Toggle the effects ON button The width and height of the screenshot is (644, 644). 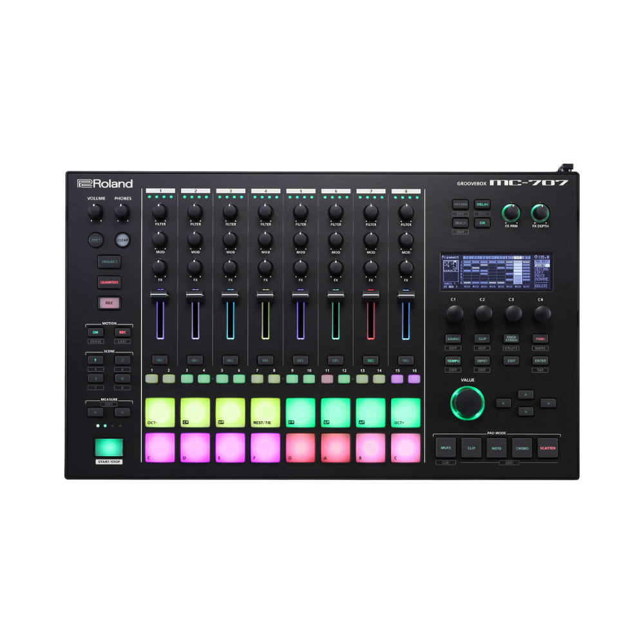point(482,222)
